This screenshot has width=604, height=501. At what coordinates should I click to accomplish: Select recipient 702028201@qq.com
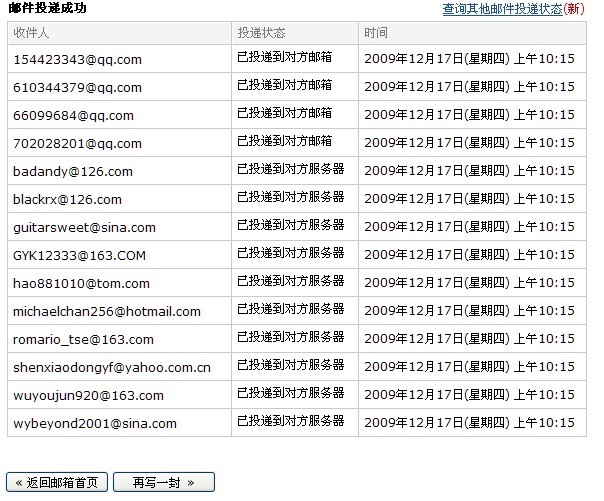coord(78,143)
